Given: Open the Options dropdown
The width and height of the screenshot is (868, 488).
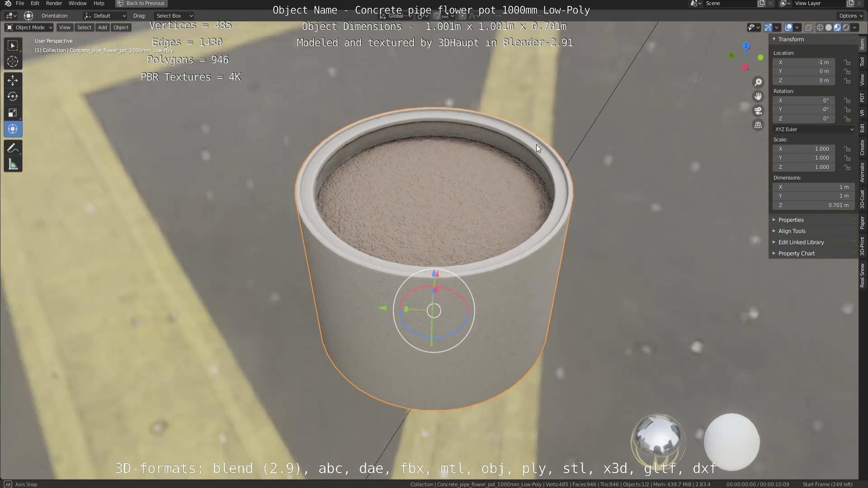Looking at the screenshot, I should [x=850, y=16].
